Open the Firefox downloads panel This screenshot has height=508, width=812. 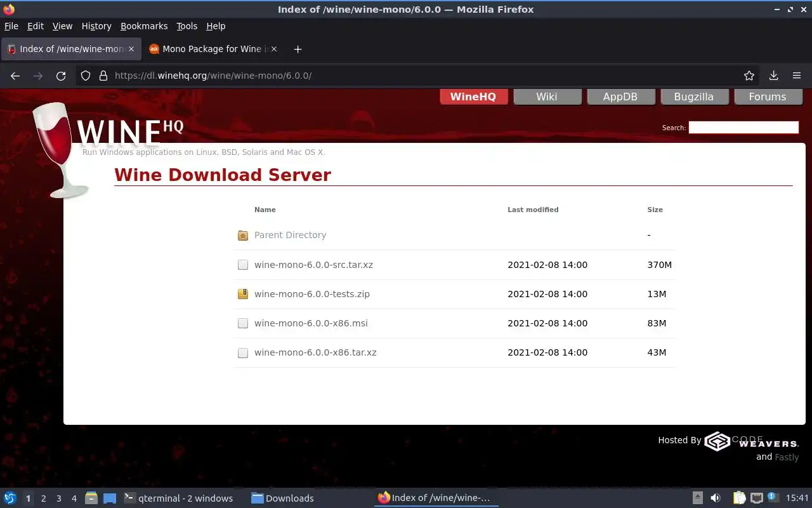pyautogui.click(x=773, y=76)
